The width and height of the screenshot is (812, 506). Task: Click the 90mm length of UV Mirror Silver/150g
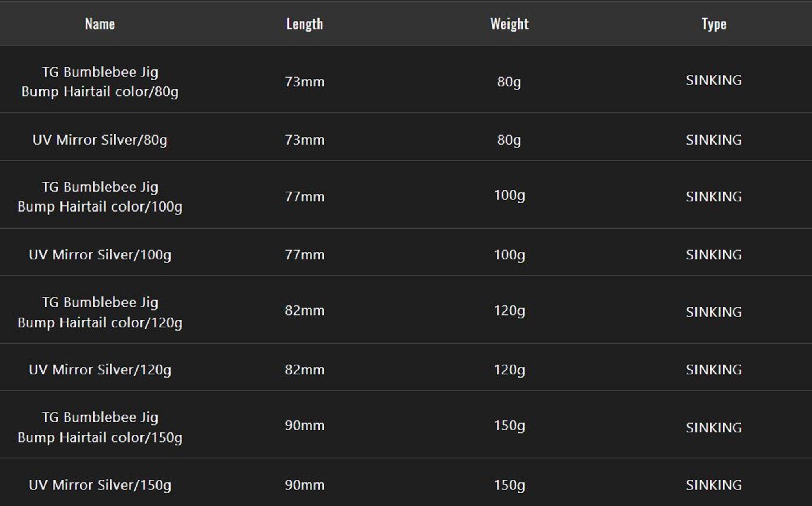304,485
